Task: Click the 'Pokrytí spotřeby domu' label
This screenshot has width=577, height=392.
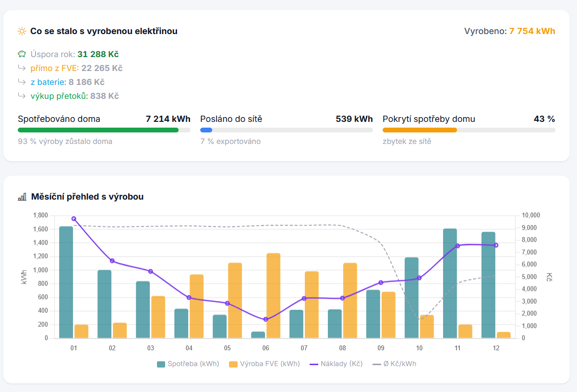Action: coord(429,119)
